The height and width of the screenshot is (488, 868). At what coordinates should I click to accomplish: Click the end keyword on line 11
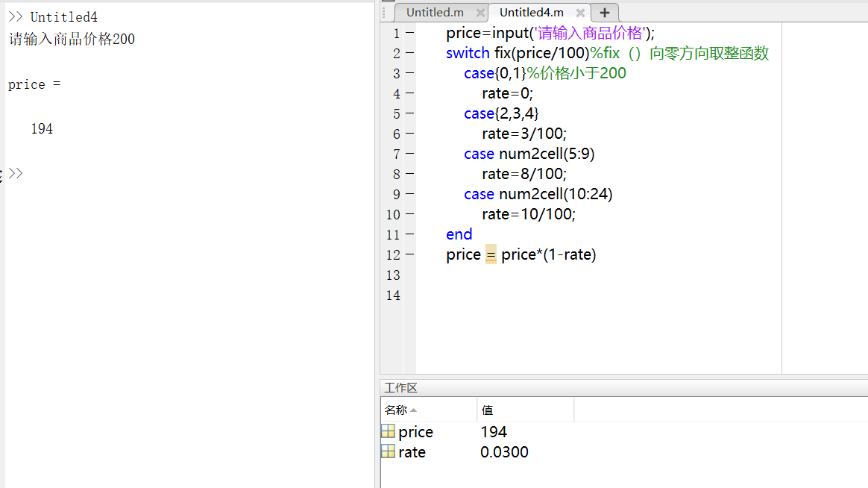[459, 234]
